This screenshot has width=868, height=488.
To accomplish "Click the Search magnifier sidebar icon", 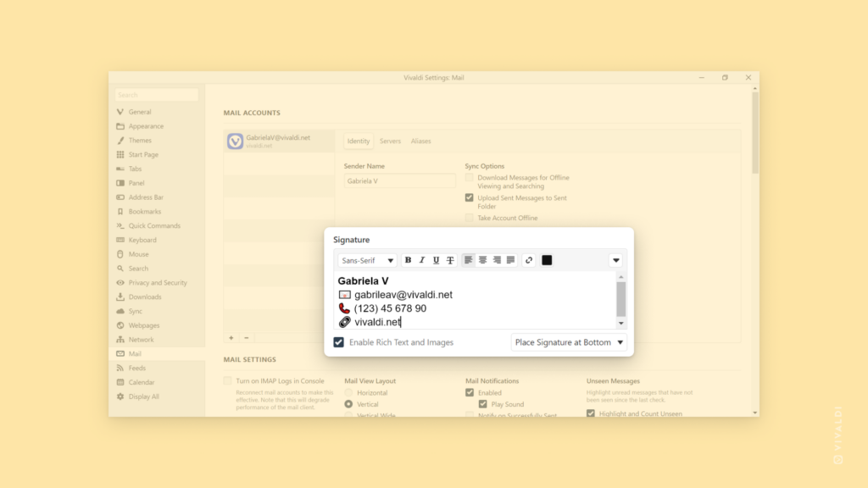I will coord(120,269).
